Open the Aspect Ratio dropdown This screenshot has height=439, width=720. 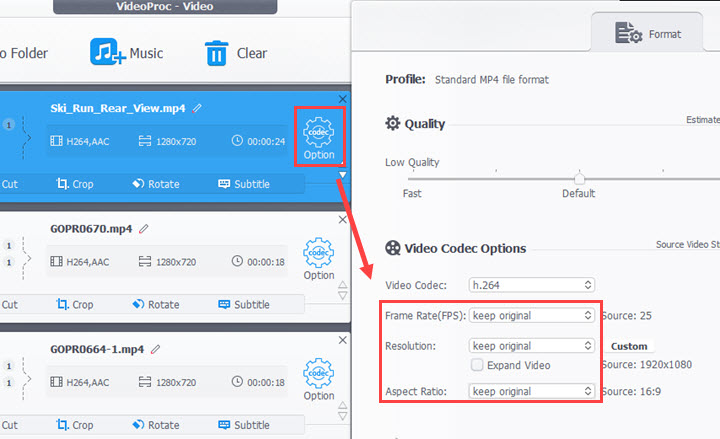(x=532, y=391)
